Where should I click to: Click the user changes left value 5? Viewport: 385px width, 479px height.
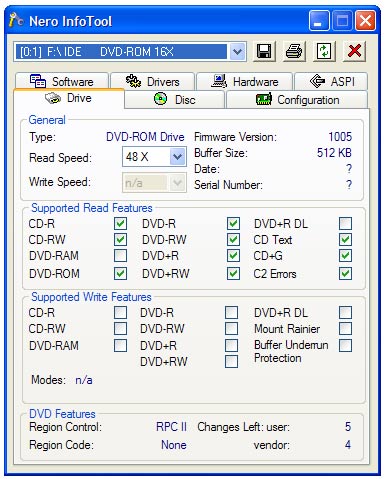tap(348, 427)
